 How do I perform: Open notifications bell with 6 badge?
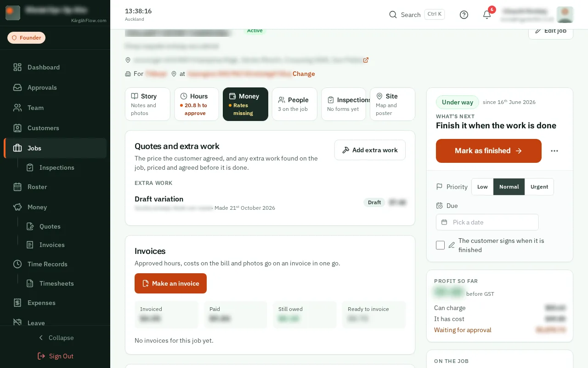click(487, 15)
